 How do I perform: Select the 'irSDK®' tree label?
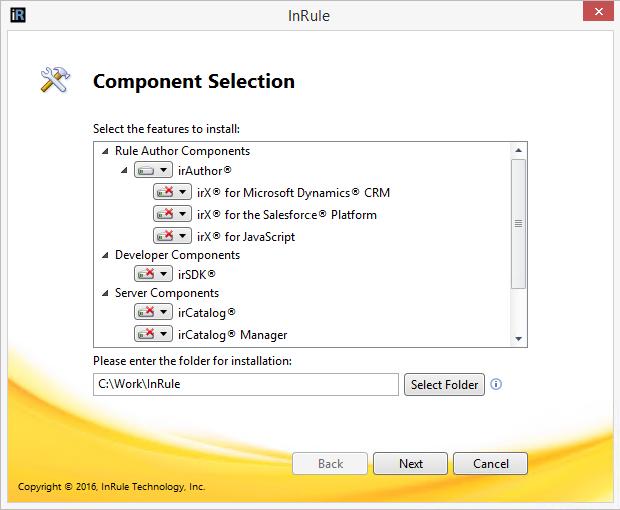197,274
